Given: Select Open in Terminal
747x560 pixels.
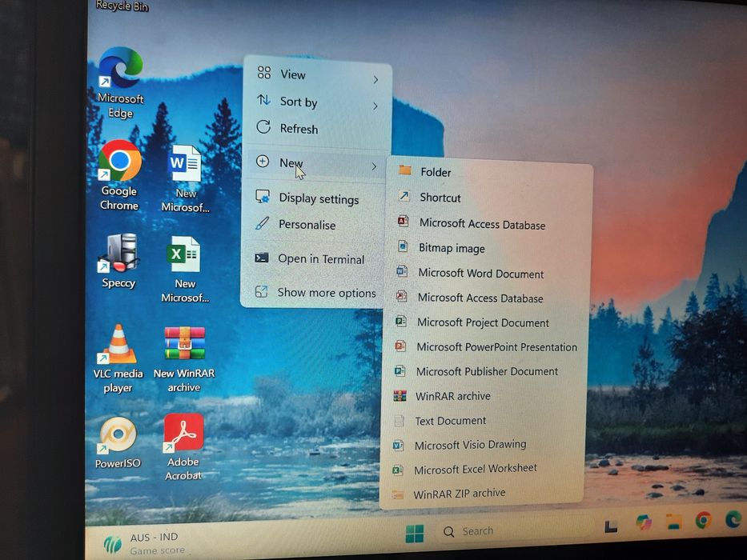Looking at the screenshot, I should (x=314, y=258).
